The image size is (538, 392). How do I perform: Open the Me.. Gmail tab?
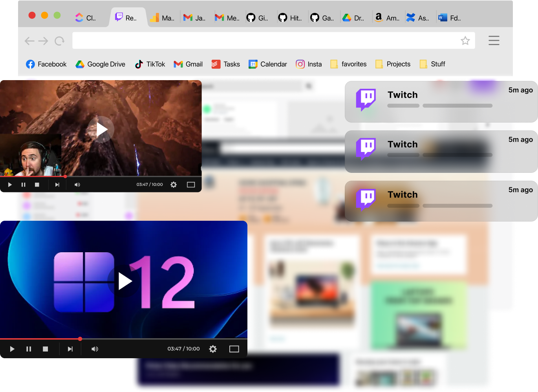[x=227, y=18]
